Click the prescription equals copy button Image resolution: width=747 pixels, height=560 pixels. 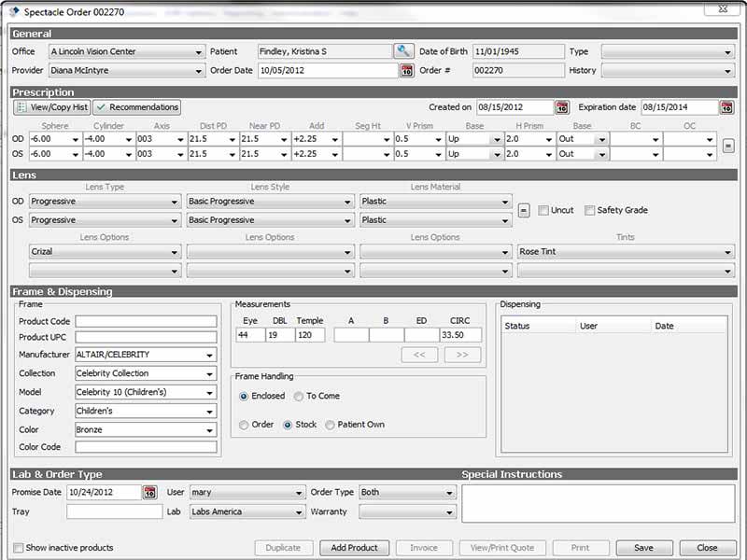click(728, 147)
